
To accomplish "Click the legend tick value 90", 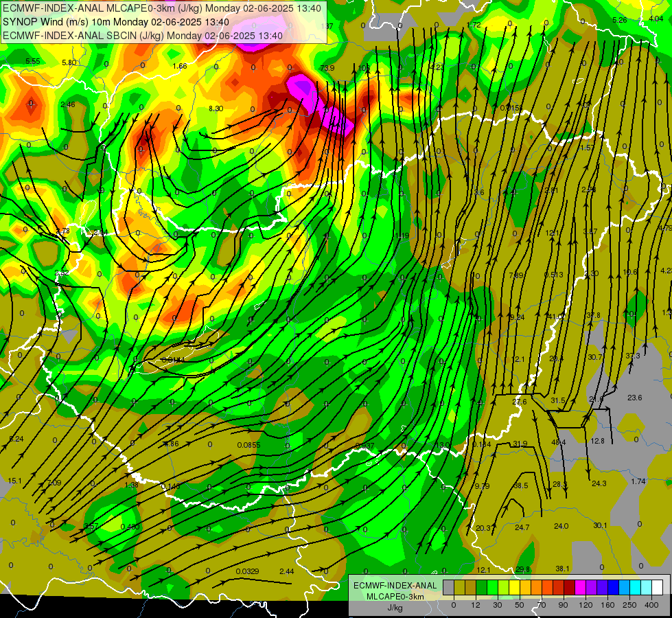I will (x=563, y=605).
